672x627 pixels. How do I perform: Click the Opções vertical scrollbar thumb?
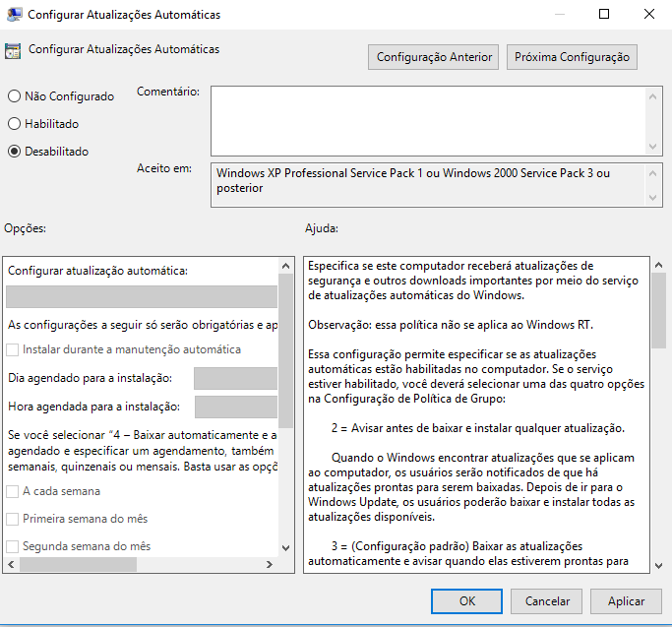[x=286, y=350]
